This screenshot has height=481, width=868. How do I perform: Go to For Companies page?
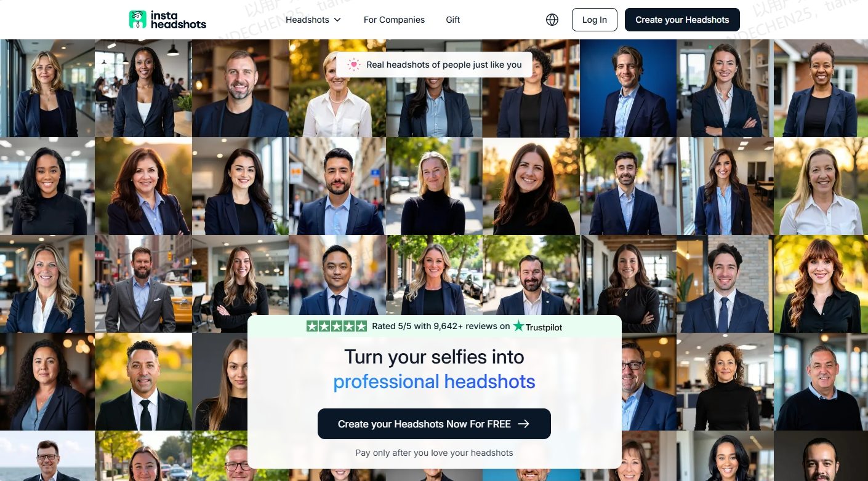tap(394, 20)
